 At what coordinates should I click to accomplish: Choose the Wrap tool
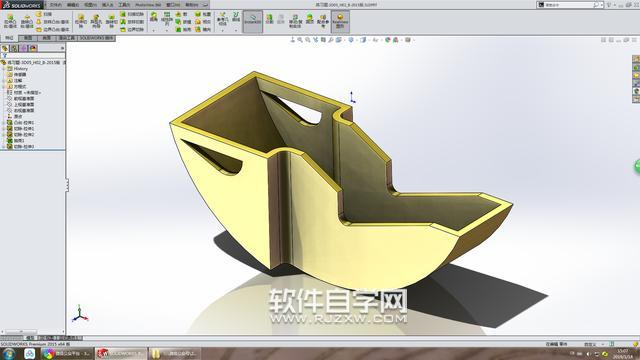coord(203,14)
